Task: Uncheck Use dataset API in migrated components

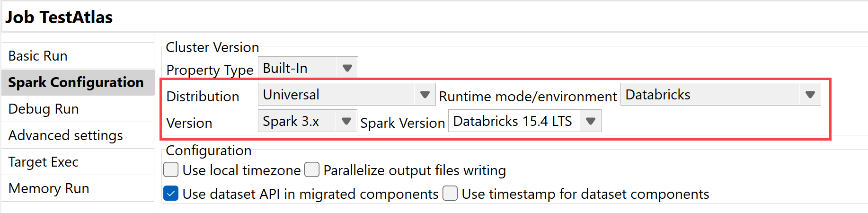Action: 171,193
